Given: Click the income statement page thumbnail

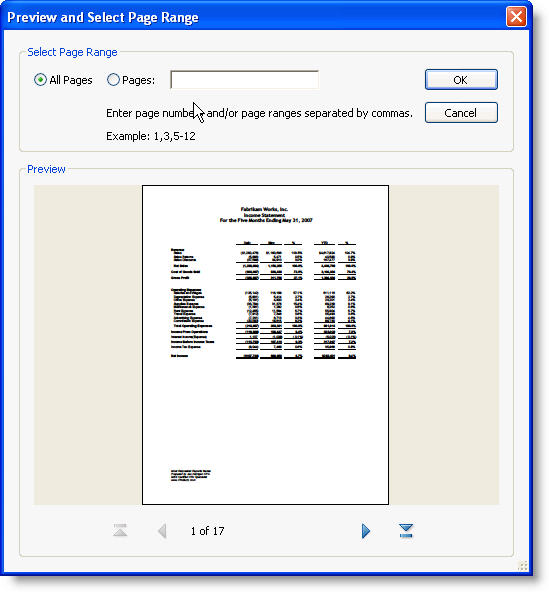Looking at the screenshot, I should [265, 345].
